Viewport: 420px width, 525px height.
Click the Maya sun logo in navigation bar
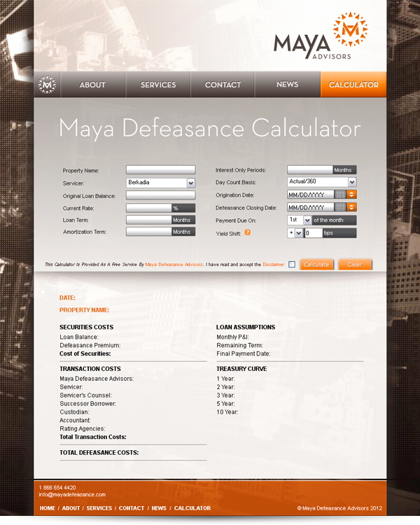pos(47,85)
